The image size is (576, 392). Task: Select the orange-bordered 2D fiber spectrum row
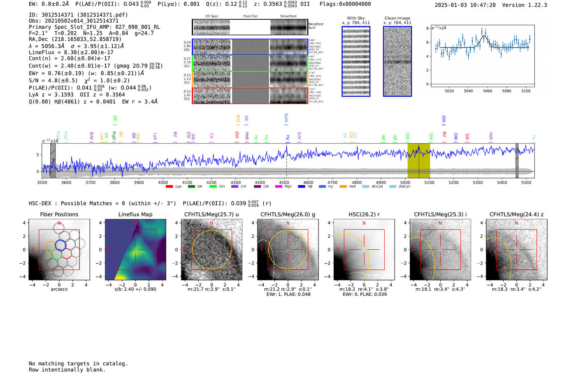(250, 79)
